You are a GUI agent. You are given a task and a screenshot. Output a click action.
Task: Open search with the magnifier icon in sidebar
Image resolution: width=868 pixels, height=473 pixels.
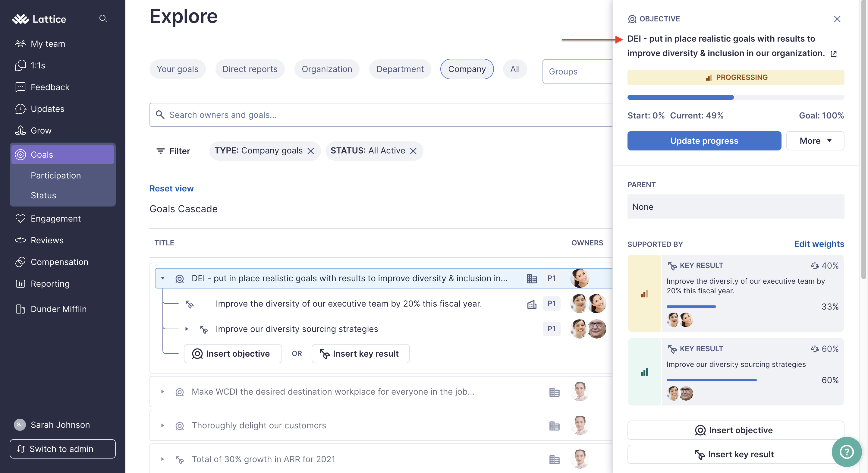[103, 19]
